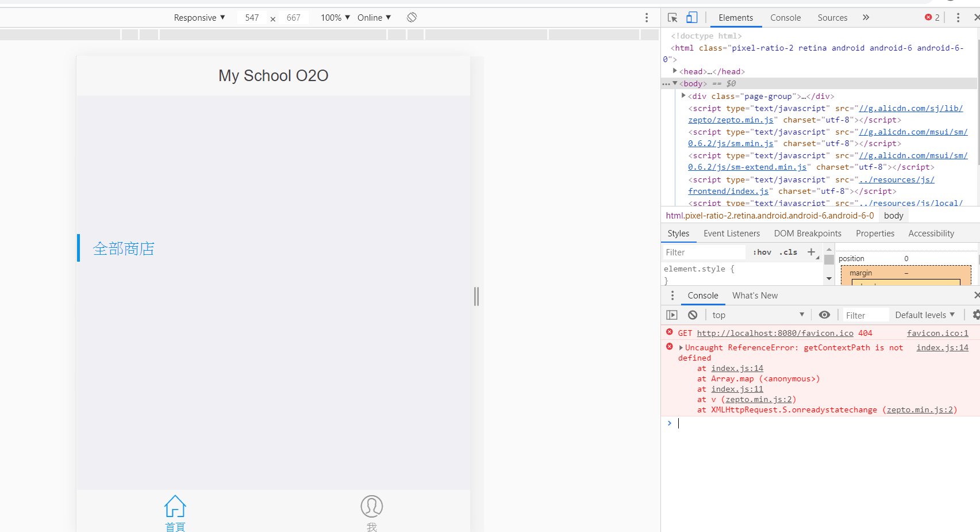The height and width of the screenshot is (532, 980).
Task: Switch to the Console tab
Action: (x=785, y=18)
